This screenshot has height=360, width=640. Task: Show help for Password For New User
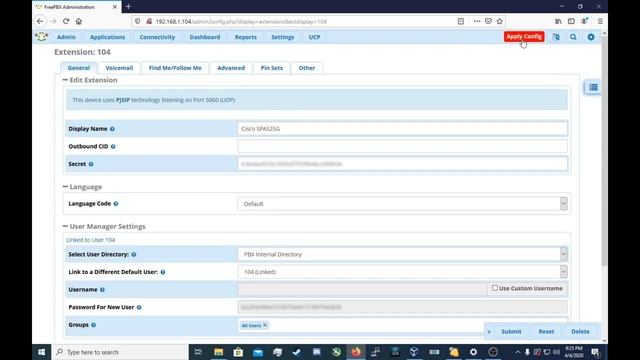pos(139,307)
